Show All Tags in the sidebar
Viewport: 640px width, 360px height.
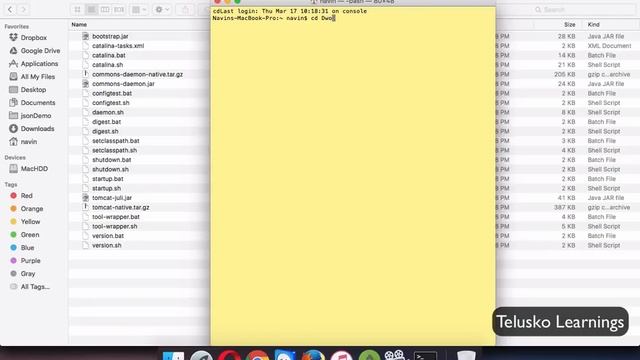pos(35,287)
